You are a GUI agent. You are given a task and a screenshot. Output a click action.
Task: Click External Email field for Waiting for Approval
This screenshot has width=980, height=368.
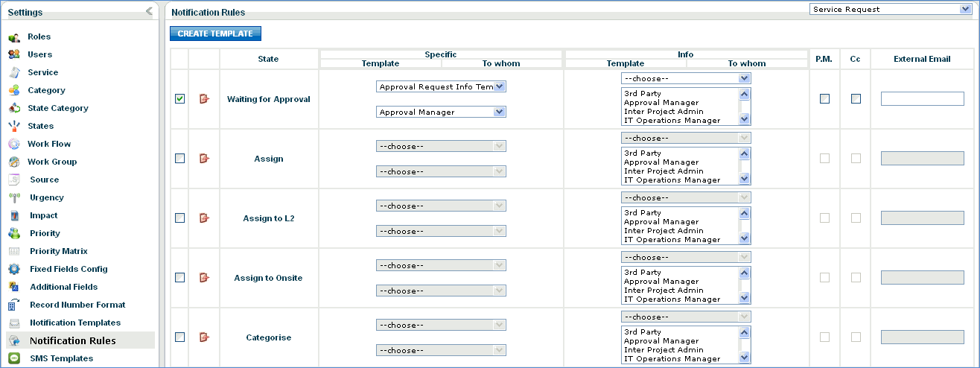(922, 99)
